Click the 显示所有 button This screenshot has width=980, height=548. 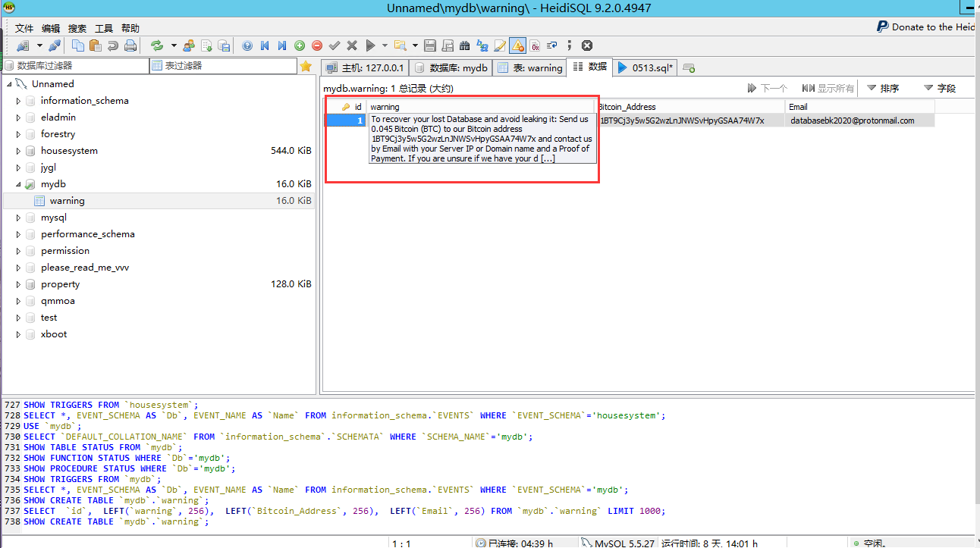[x=828, y=88]
